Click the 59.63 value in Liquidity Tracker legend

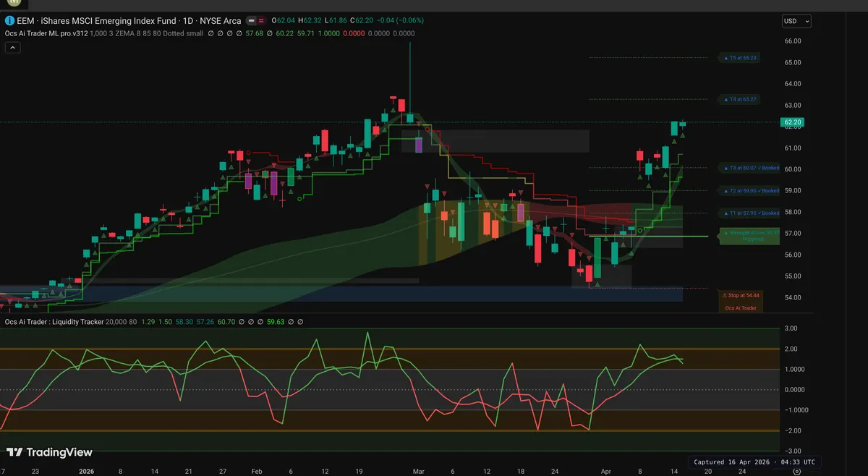click(276, 322)
